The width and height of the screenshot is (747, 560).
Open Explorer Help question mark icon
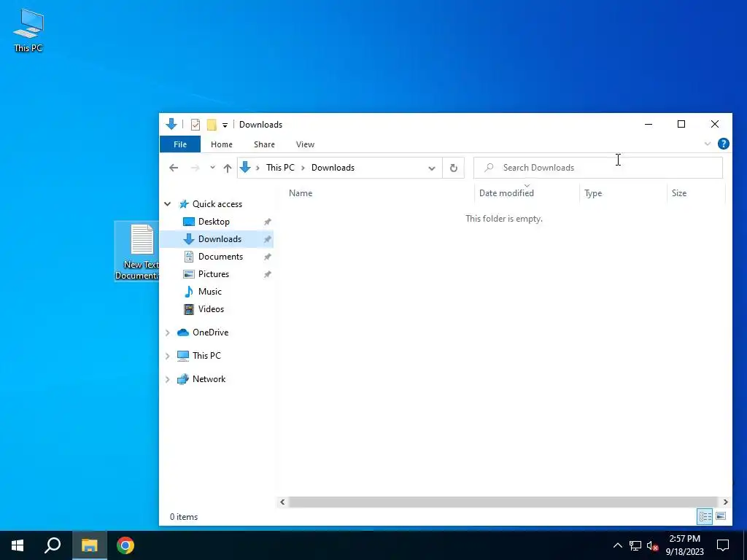coord(723,144)
